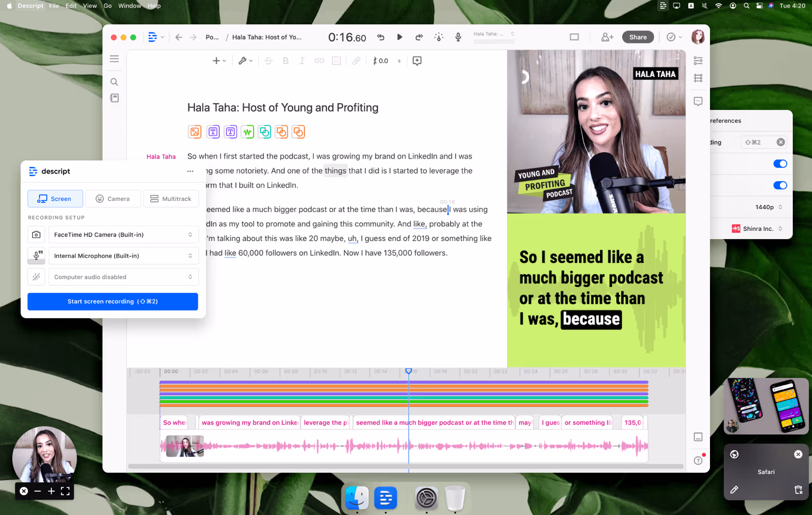This screenshot has height=515, width=812.
Task: Clear the recording shortcut field
Action: tap(781, 143)
